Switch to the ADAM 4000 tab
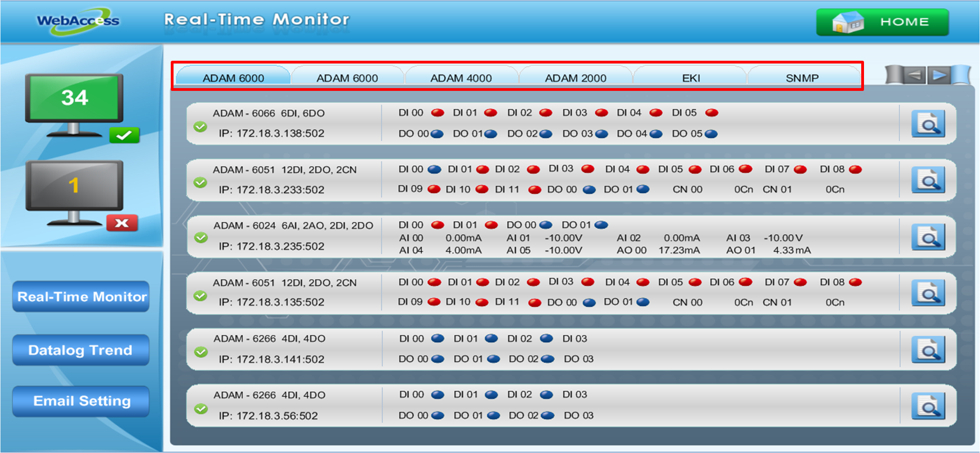This screenshot has height=453, width=980. point(461,77)
